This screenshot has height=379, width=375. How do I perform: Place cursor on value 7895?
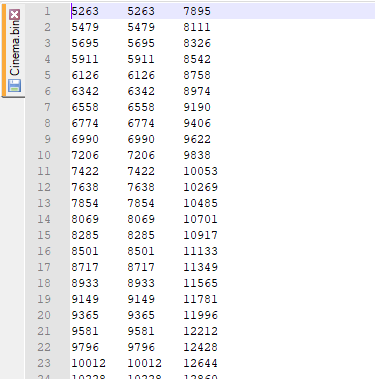point(197,11)
